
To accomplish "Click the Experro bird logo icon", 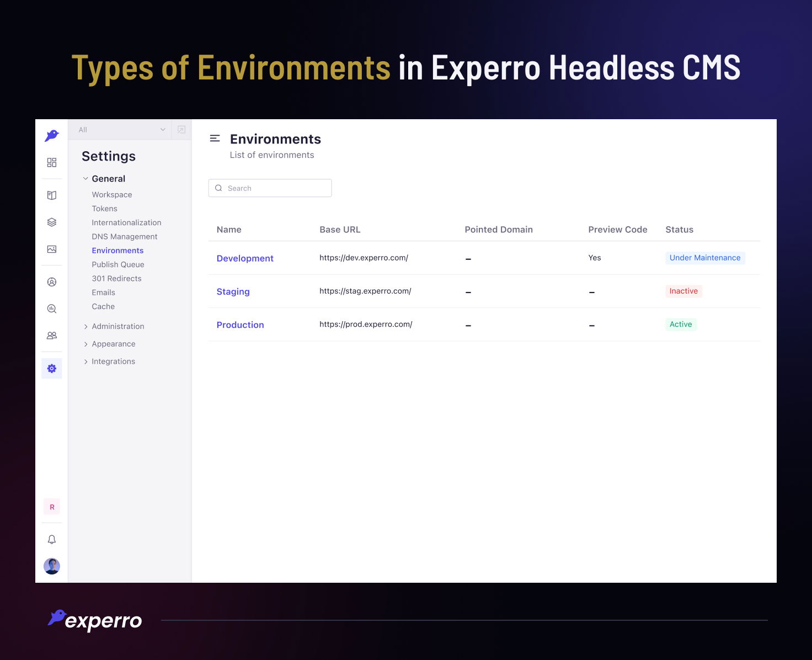I will point(52,135).
